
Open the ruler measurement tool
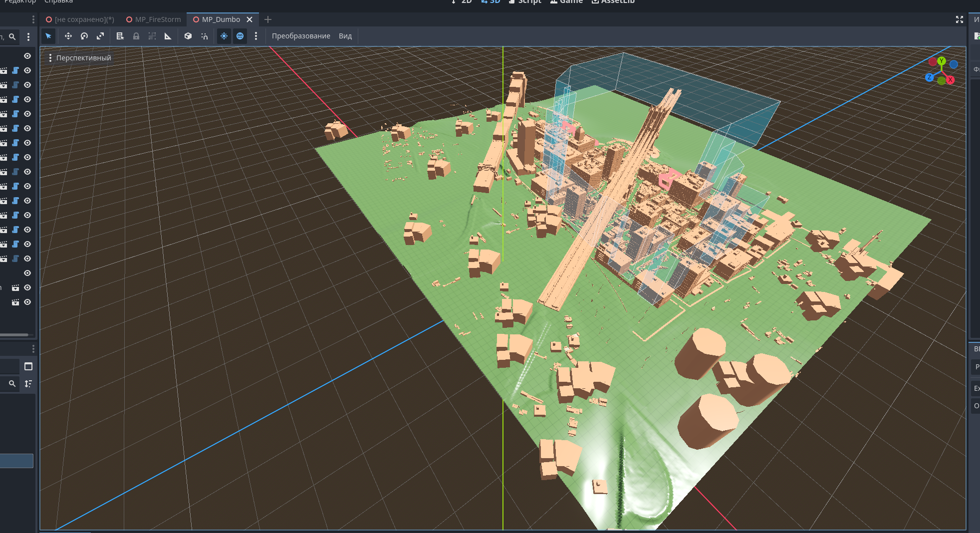[168, 36]
